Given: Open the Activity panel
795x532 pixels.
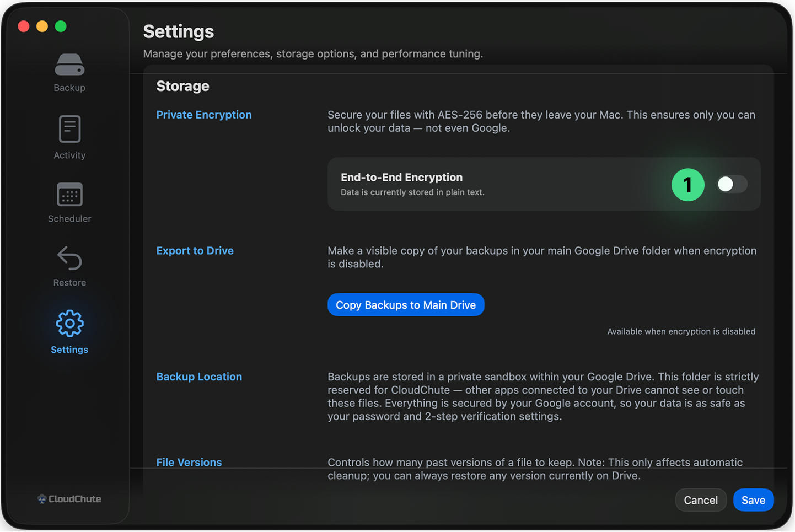Looking at the screenshot, I should [x=69, y=128].
